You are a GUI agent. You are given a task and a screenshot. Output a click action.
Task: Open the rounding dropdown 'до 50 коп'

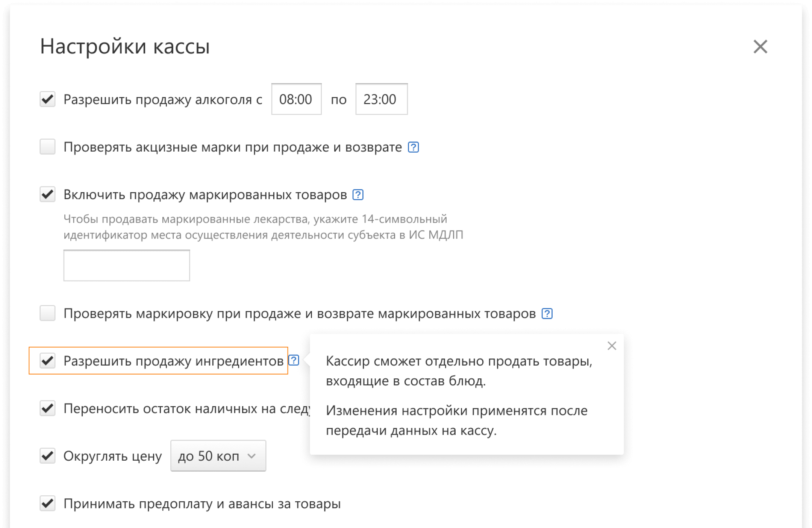[218, 456]
